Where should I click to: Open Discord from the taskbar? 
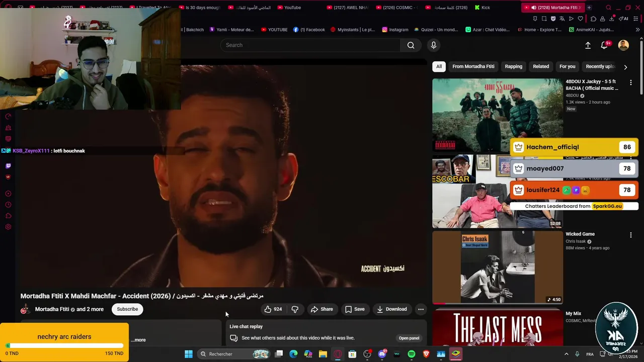click(382, 354)
